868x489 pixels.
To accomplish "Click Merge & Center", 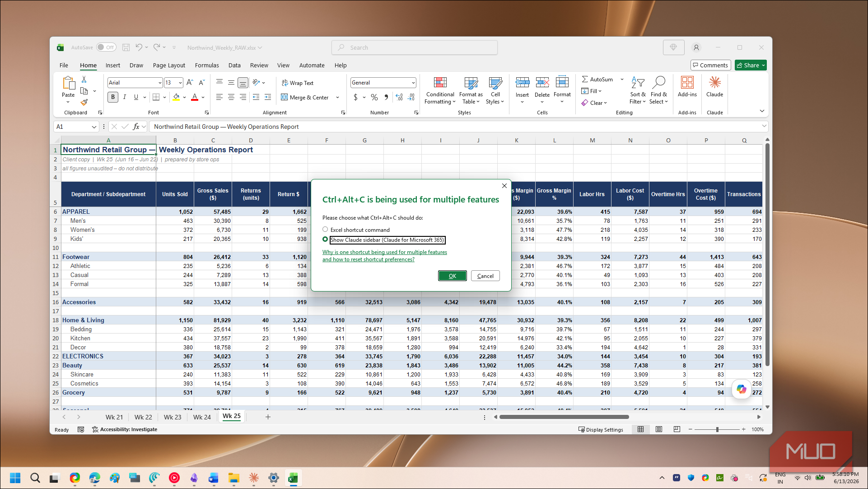I will (x=305, y=97).
